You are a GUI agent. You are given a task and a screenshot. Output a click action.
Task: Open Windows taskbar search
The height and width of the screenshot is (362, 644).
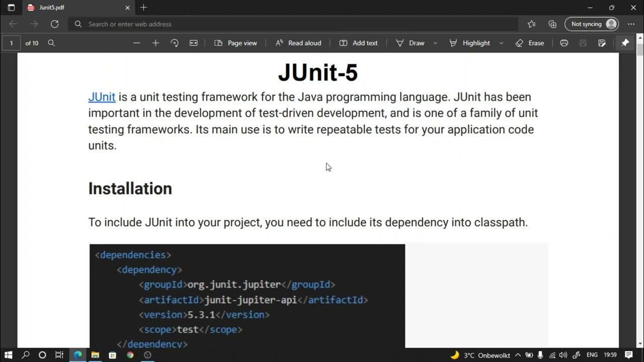click(x=26, y=355)
